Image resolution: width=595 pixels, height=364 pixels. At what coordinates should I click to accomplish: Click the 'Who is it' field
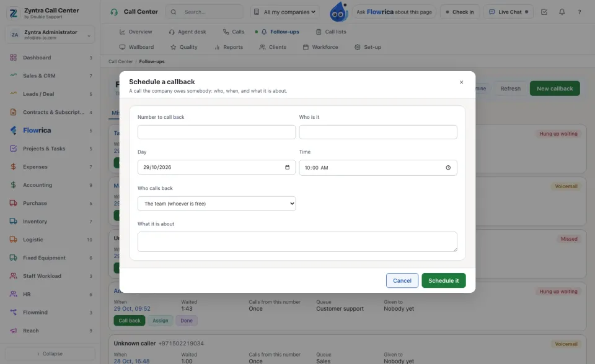pyautogui.click(x=378, y=132)
